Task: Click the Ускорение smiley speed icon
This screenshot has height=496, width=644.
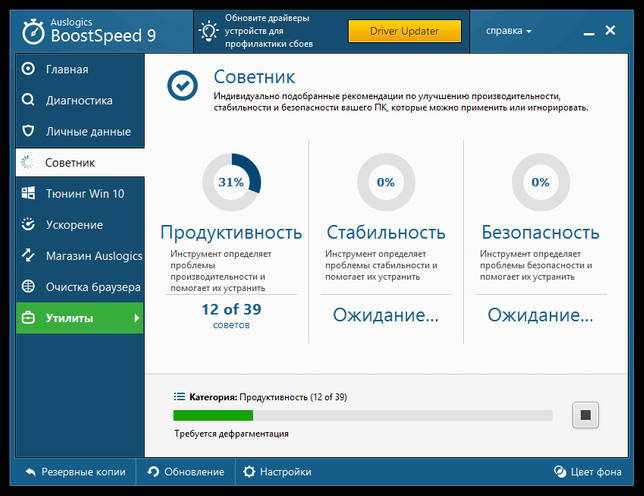Action: coord(28,224)
